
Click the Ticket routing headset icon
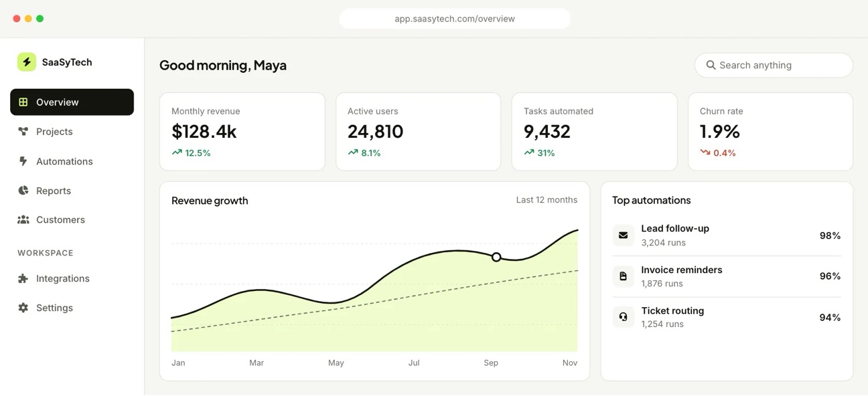(623, 317)
